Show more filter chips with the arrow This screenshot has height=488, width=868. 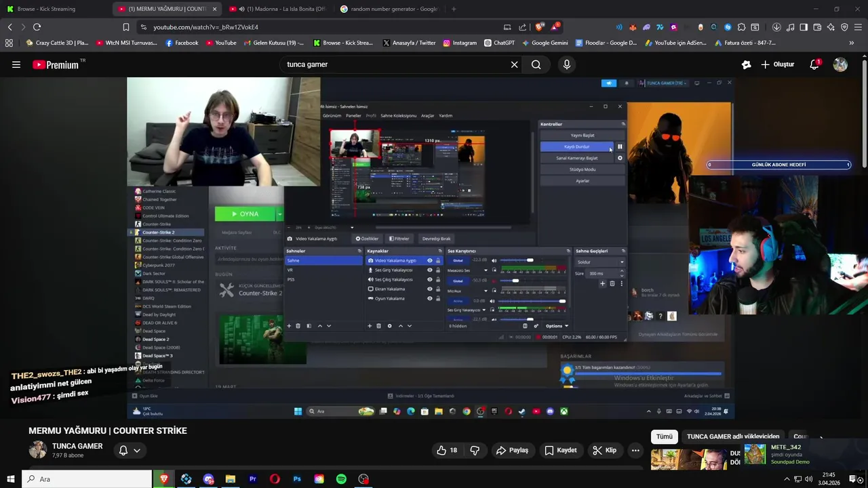click(x=821, y=436)
